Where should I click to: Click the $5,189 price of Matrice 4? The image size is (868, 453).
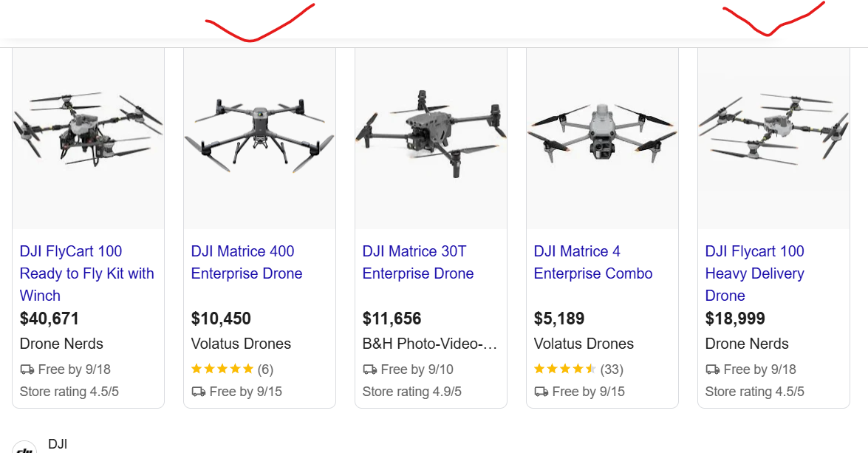pyautogui.click(x=559, y=319)
